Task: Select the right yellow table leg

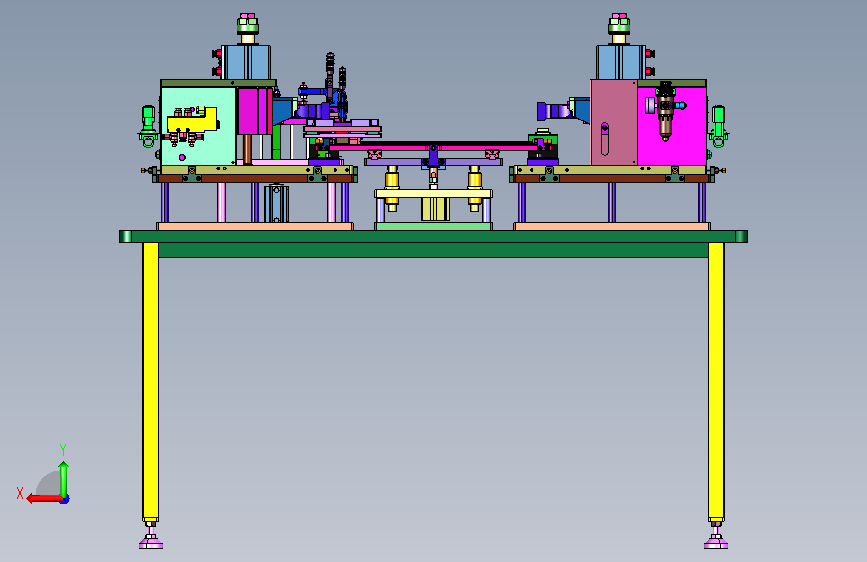Action: click(716, 381)
